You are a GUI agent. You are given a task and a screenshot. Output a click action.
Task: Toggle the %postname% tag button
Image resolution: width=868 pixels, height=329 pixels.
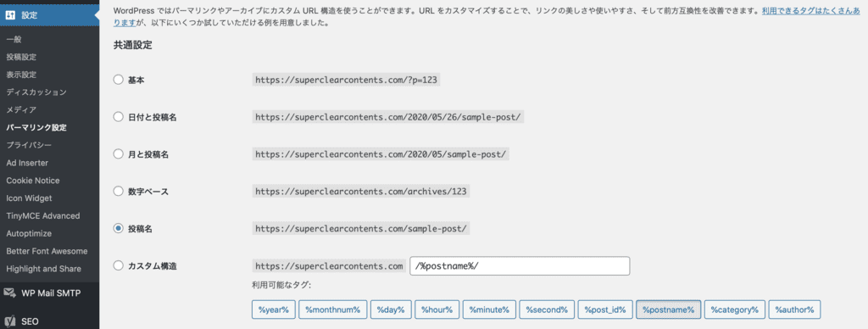(669, 309)
